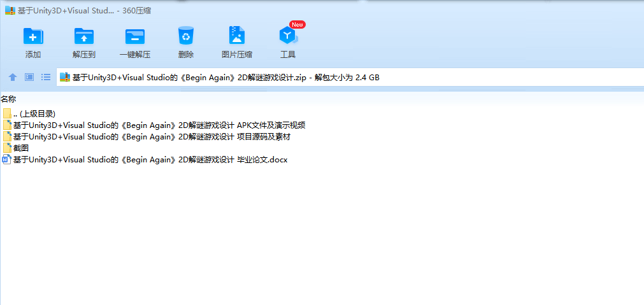
Task: Open the 图片压缩 image compression tool
Action: coord(237,36)
